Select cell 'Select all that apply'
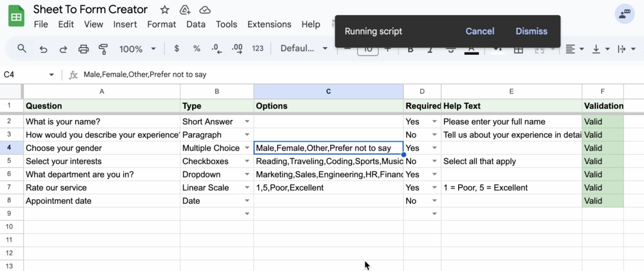644x271 pixels. [511, 161]
